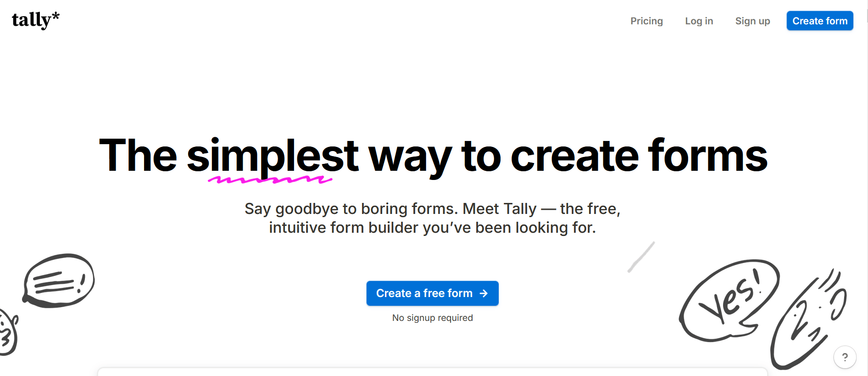Go to Log in
Screen dimensions: 868x376
tap(699, 21)
